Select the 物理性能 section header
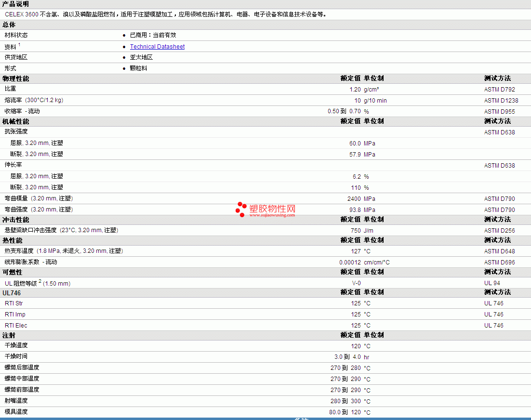Image resolution: width=531 pixels, height=420 pixels. (x=15, y=79)
